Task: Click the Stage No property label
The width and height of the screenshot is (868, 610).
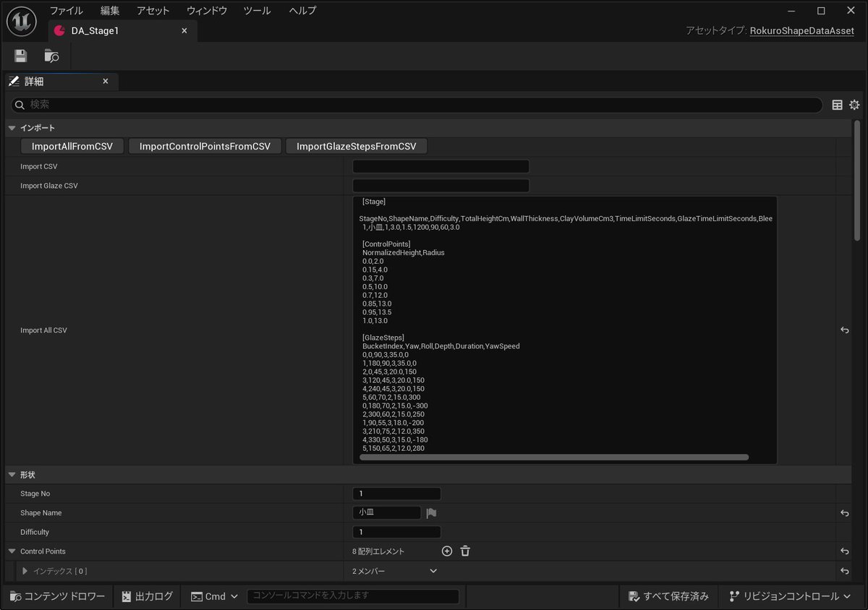Action: pyautogui.click(x=35, y=494)
